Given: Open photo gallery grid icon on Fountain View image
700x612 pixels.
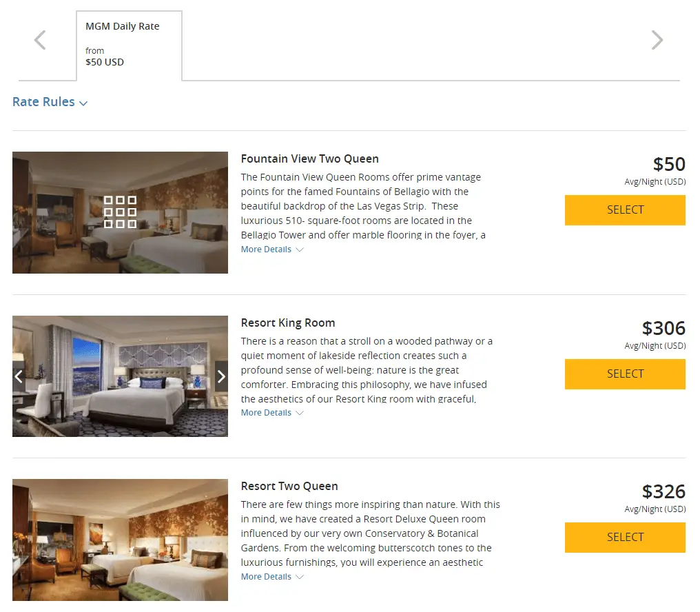Looking at the screenshot, I should (120, 212).
